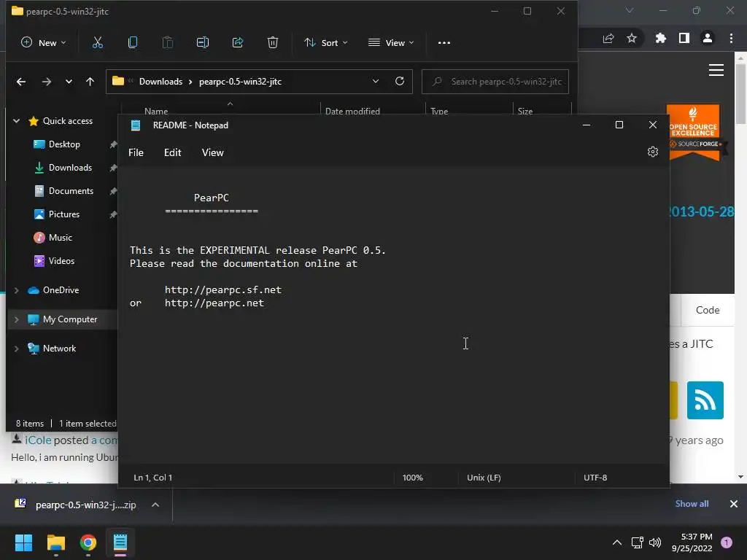This screenshot has width=747, height=560.
Task: Expand the OneDrive tree node
Action: click(16, 290)
